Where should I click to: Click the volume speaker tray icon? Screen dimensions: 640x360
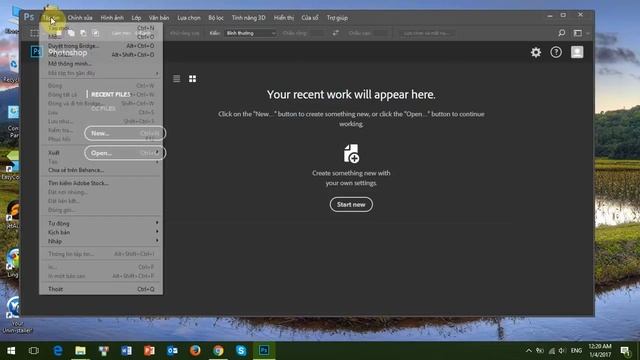pos(562,351)
